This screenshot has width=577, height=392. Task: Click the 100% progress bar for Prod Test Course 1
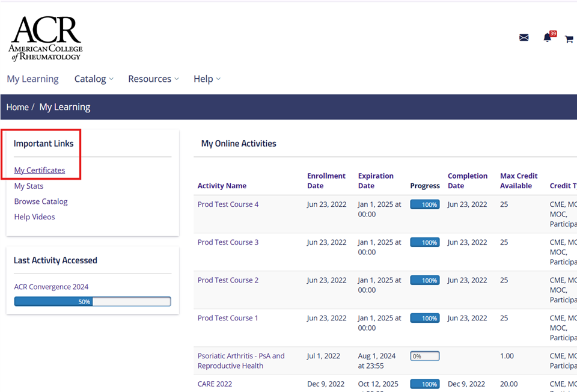click(425, 319)
